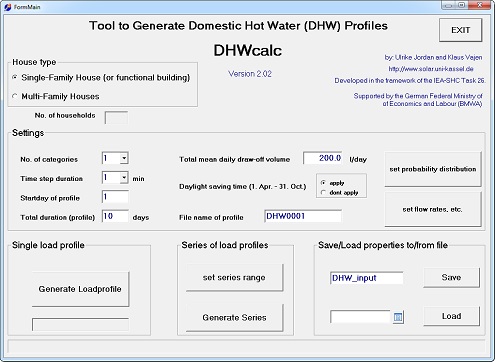Choose dont apply daylight saving option
Screen dimensions: 495x362
pyautogui.click(x=323, y=192)
